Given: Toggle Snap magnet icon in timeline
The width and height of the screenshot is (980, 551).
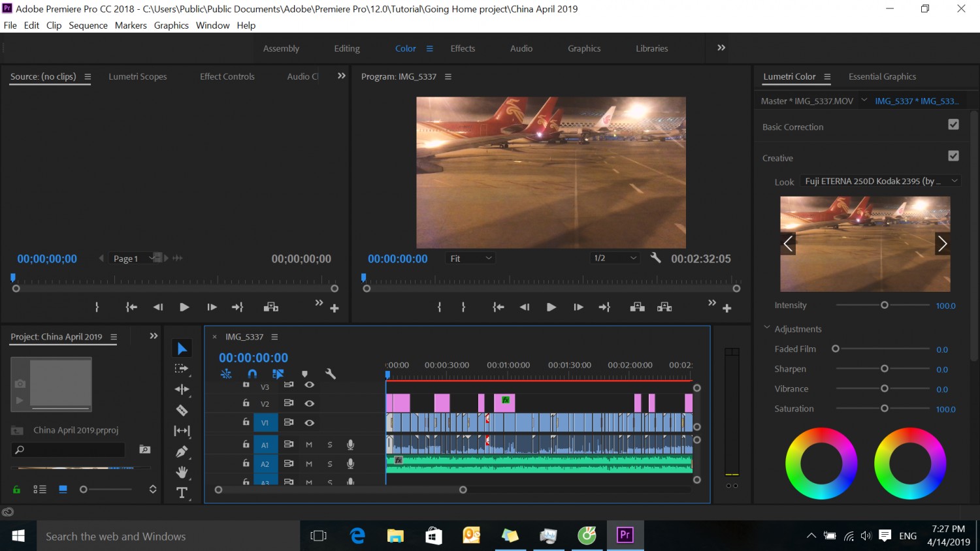Looking at the screenshot, I should [x=252, y=374].
